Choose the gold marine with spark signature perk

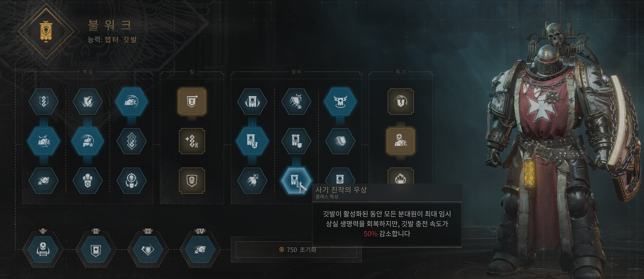click(401, 141)
